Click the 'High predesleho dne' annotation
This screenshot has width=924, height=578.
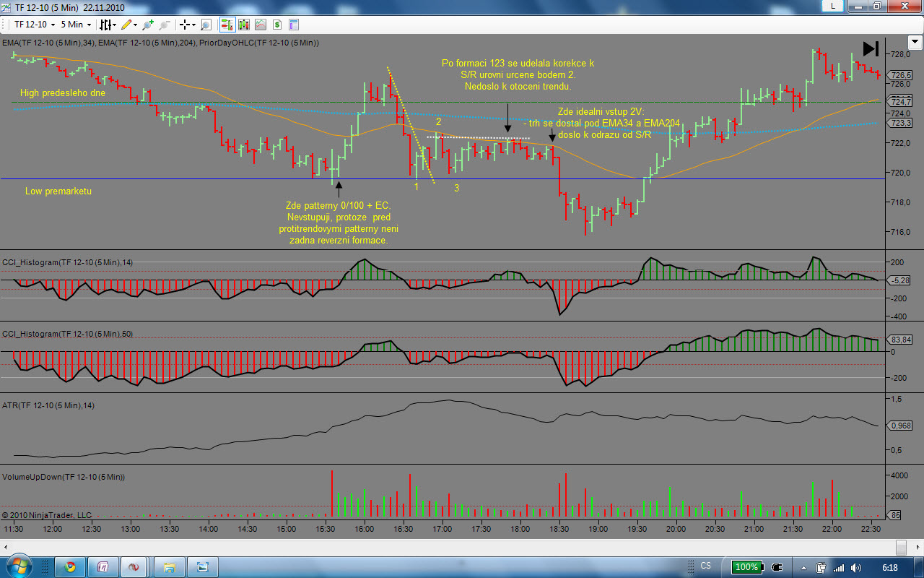[x=63, y=92]
